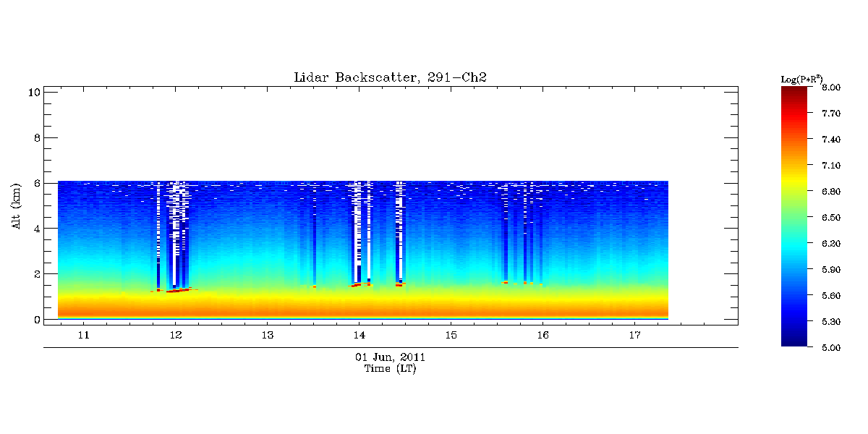Click colorbar value 5.00

point(830,348)
